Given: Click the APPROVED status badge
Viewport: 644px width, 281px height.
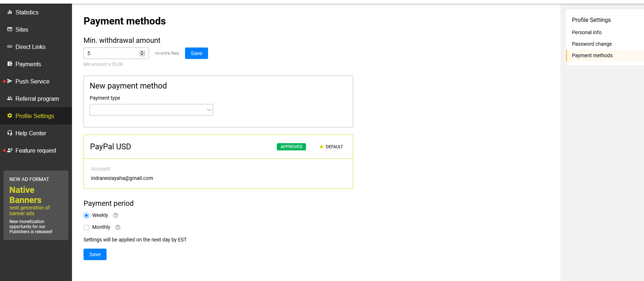Looking at the screenshot, I should coord(292,147).
